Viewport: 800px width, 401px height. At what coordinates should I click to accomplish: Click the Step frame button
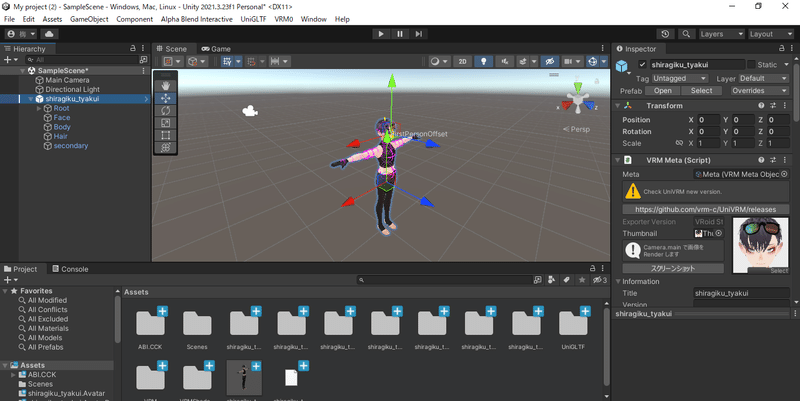point(418,34)
